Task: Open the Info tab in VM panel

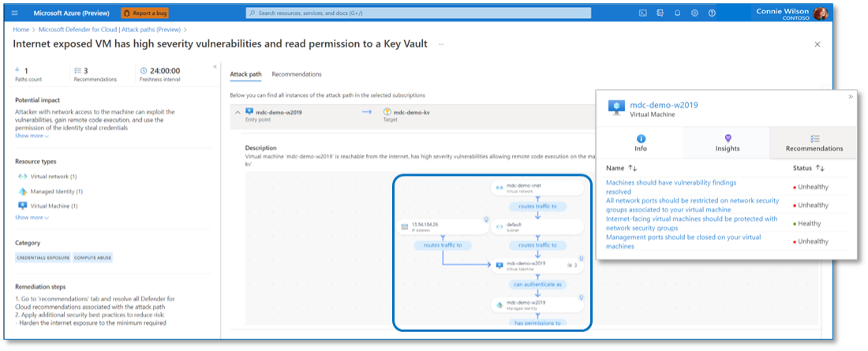Action: tap(641, 143)
